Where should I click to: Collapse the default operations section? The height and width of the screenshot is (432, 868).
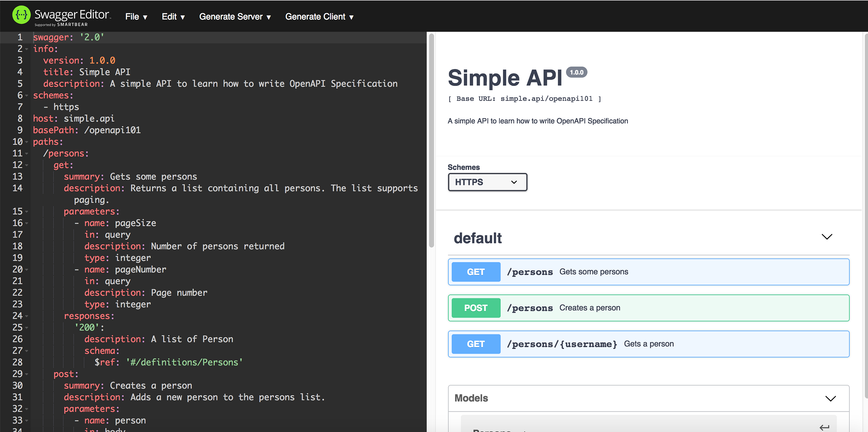tap(826, 236)
